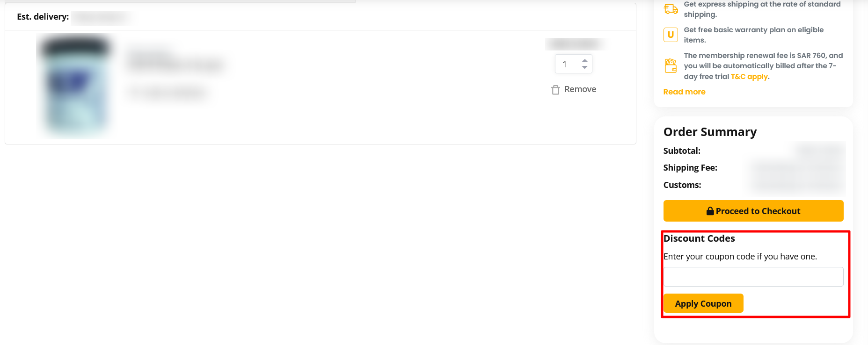Click the blurred product thumbnail image
This screenshot has height=345, width=868.
pos(75,86)
